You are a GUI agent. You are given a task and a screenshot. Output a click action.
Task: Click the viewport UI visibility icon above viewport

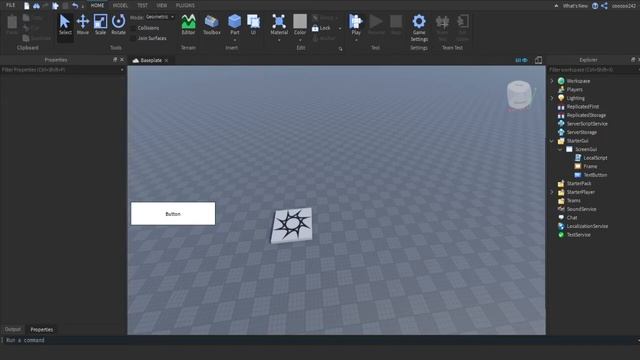click(x=521, y=60)
